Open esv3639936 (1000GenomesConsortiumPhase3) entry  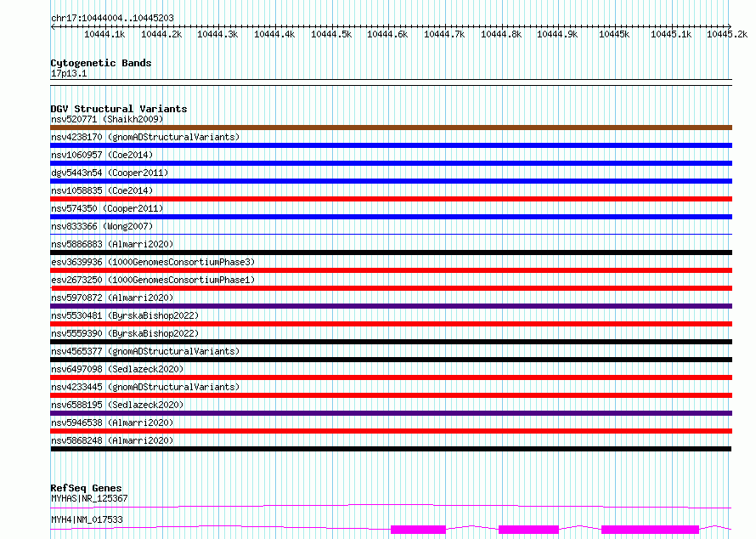(x=153, y=262)
